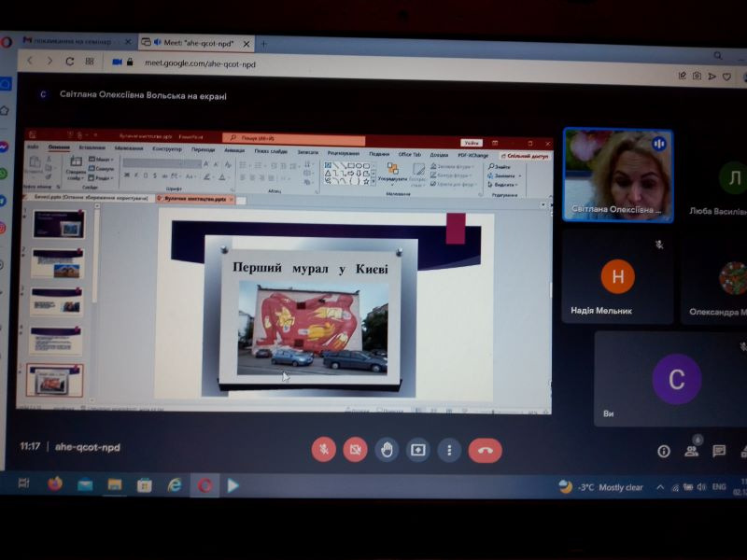Open Task View on the taskbar
Screen dimensions: 747x560
point(24,483)
